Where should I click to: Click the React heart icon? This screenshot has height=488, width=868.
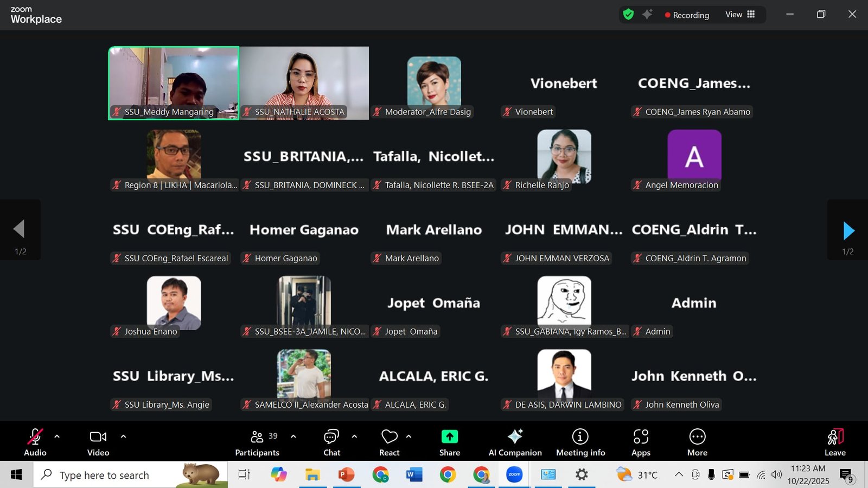point(389,442)
